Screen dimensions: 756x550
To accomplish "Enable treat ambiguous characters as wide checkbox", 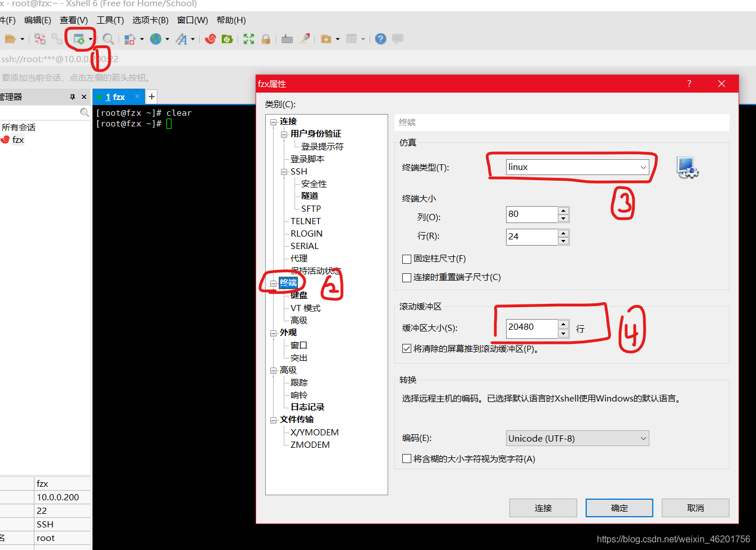I will coord(406,459).
